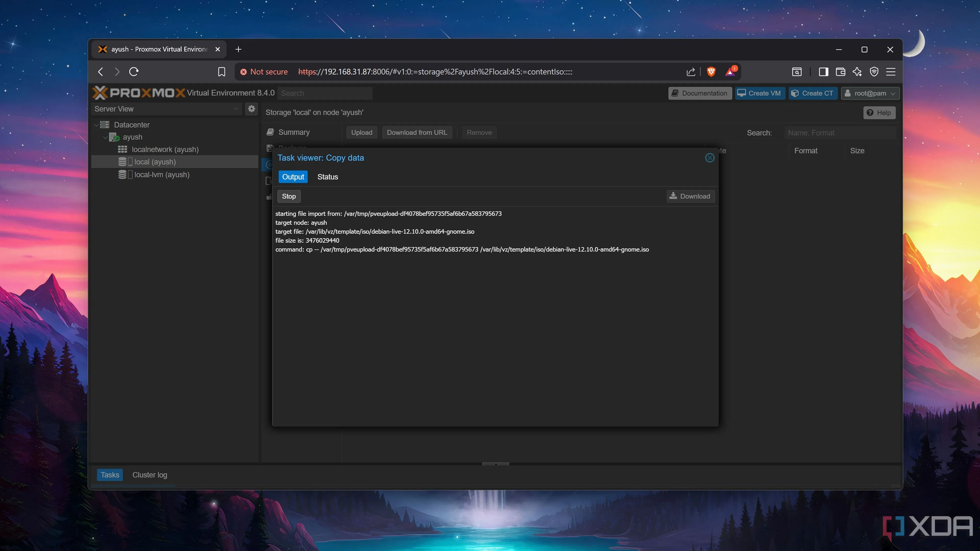980x551 pixels.
Task: Collapse the Datacenter tree node
Action: 96,125
